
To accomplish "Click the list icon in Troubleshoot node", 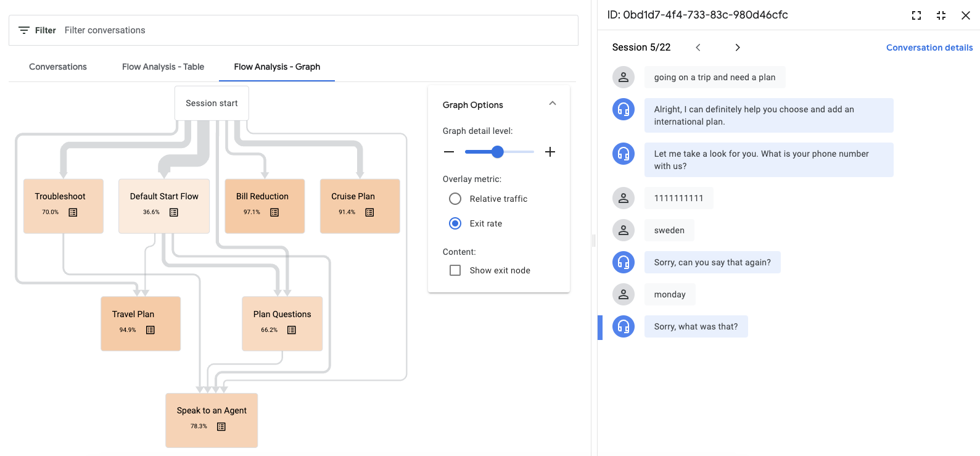I will (73, 212).
